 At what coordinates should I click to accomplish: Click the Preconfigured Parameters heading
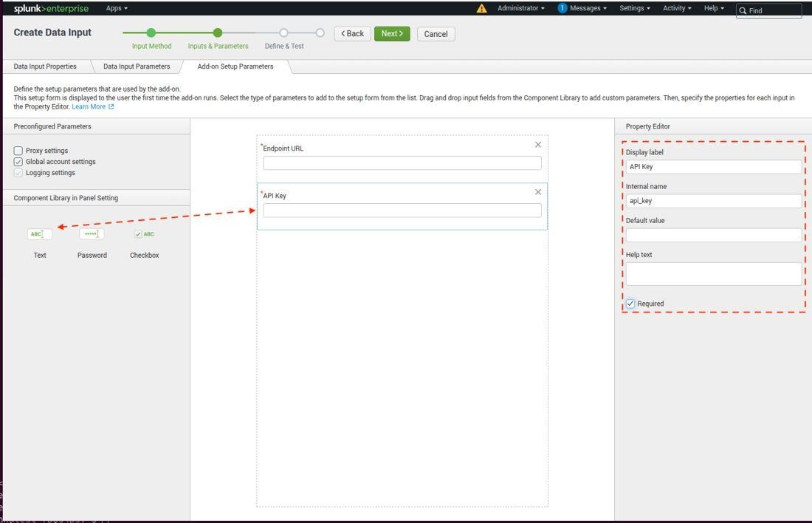coord(52,126)
